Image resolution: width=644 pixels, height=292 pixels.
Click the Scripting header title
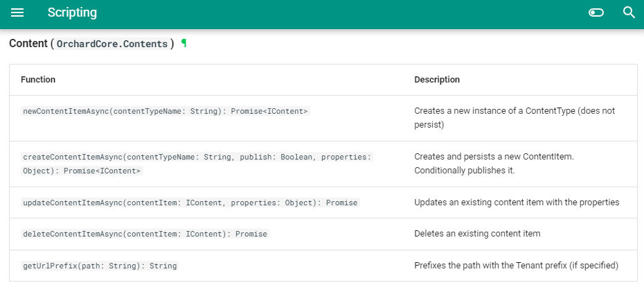[x=72, y=12]
